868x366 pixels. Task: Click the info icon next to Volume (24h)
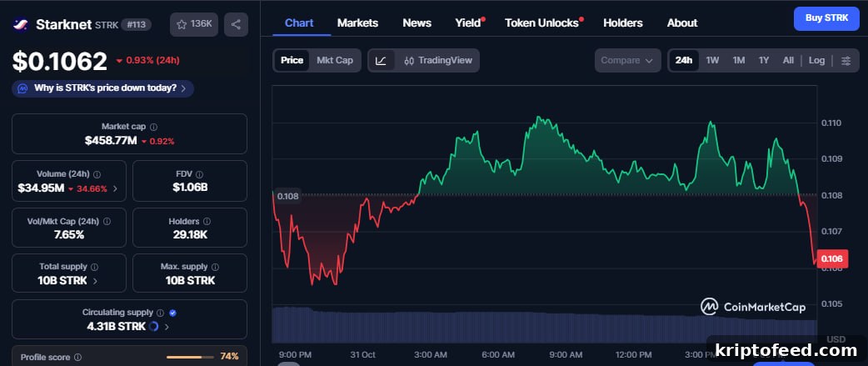click(97, 174)
